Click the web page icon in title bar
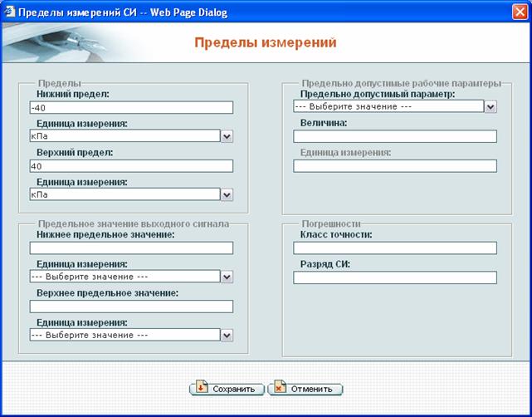Image resolution: width=532 pixels, height=417 pixels. pos(9,12)
